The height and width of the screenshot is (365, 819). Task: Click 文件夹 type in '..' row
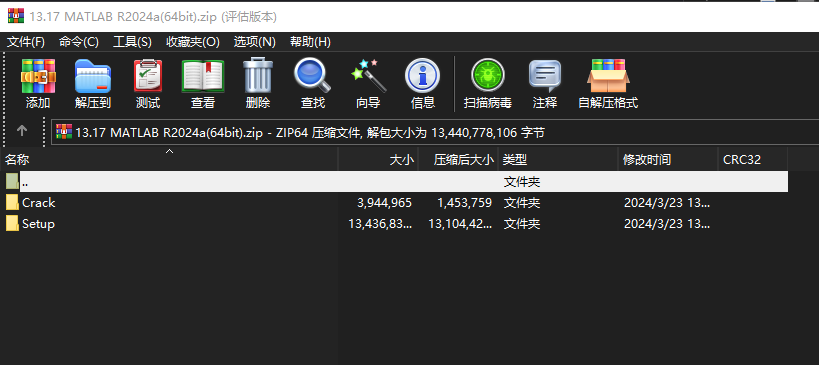pyautogui.click(x=522, y=182)
